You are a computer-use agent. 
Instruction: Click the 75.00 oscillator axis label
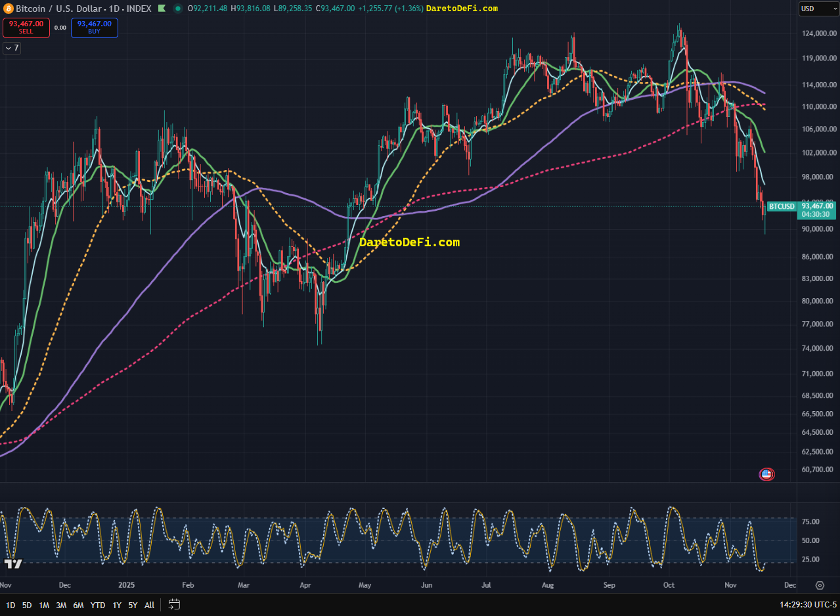811,521
